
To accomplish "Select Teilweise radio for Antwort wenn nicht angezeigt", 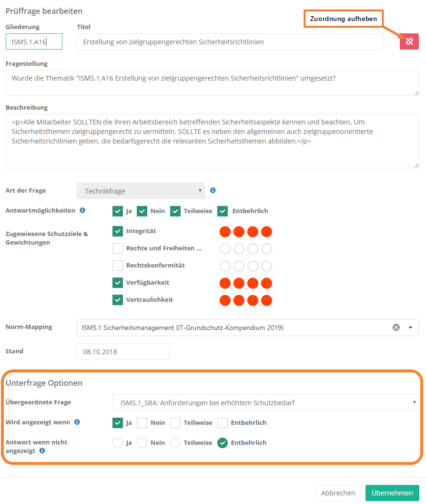I will coord(175,443).
